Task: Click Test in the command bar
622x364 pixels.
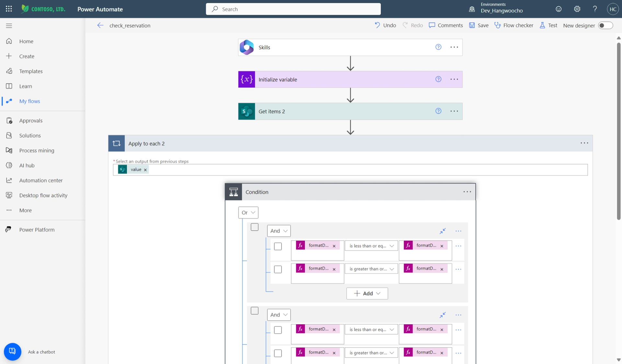Action: tap(548, 25)
